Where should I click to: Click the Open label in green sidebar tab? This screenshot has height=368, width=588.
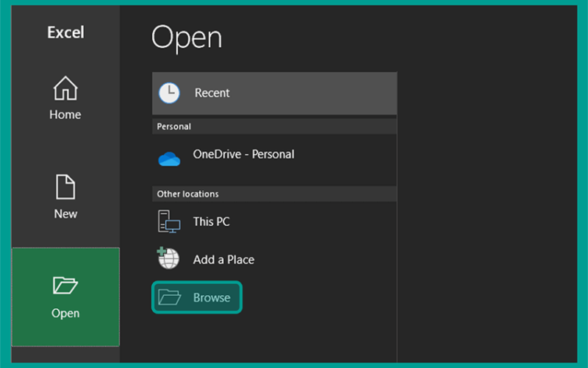coord(65,314)
